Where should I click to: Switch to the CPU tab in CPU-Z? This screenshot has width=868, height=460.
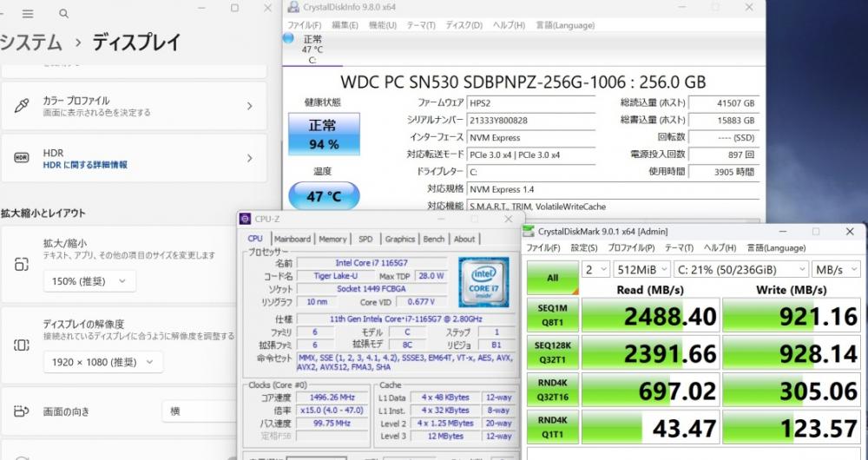coord(255,239)
